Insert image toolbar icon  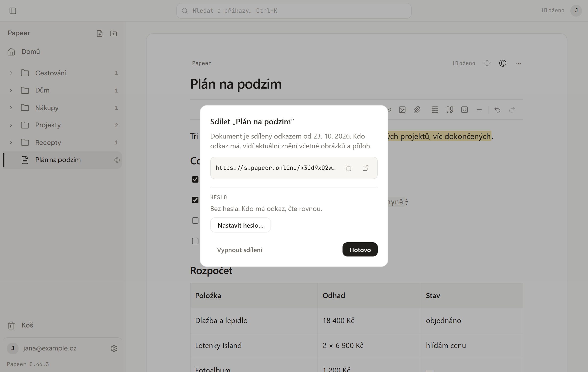pyautogui.click(x=402, y=110)
